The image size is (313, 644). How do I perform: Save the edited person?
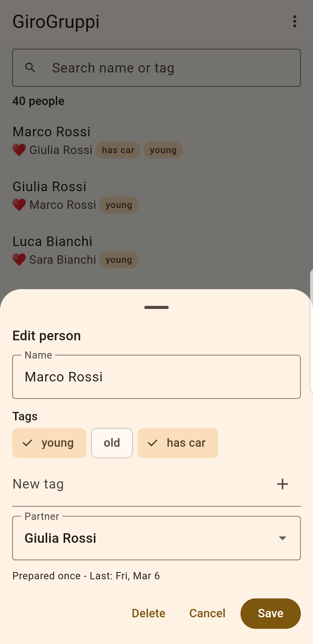tap(270, 614)
